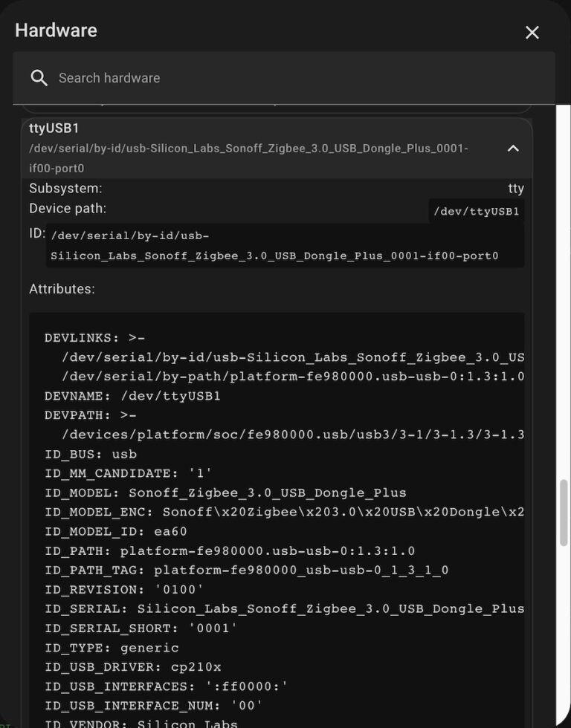Click the Hardware dialog title
Image resolution: width=571 pixels, height=728 pixels.
56,30
